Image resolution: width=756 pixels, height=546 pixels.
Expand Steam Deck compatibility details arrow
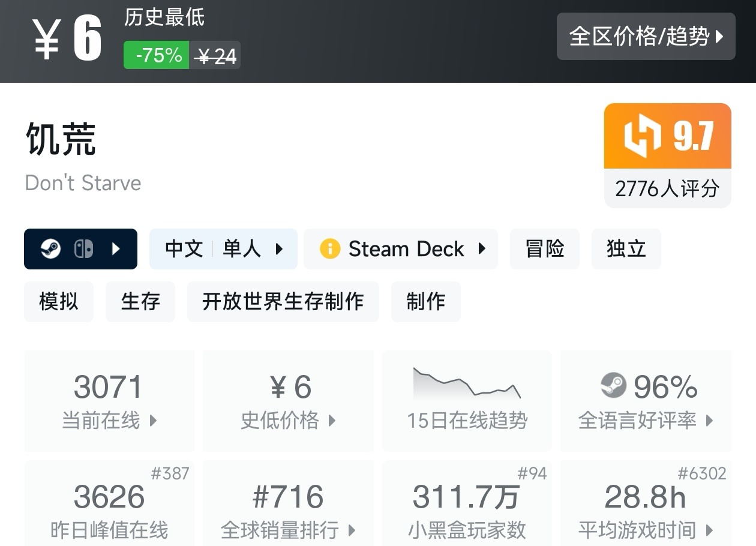(x=482, y=249)
